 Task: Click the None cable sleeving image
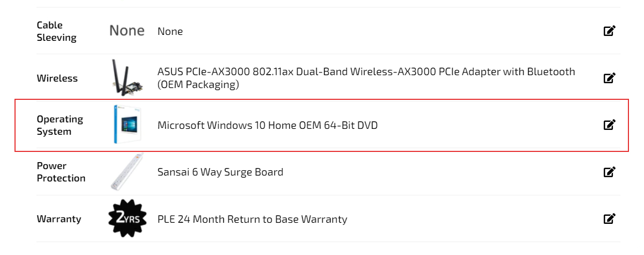[127, 31]
